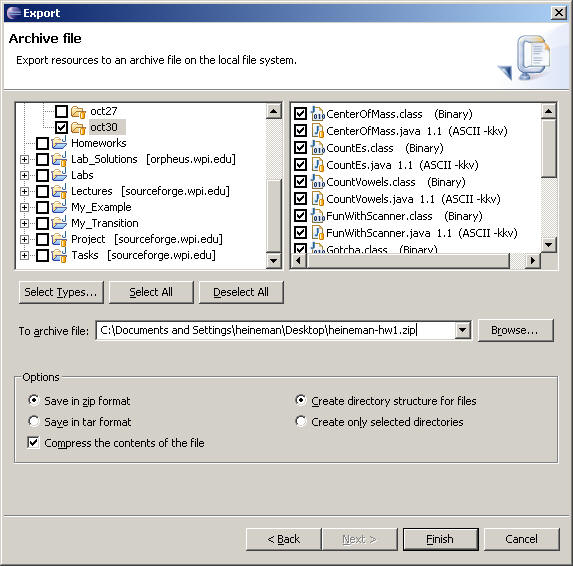
Task: Click the Homeworks project folder icon
Action: point(59,143)
